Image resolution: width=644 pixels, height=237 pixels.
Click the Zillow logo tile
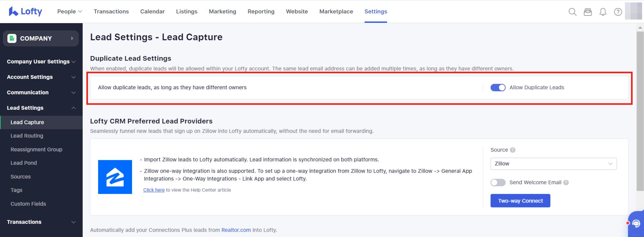point(115,177)
